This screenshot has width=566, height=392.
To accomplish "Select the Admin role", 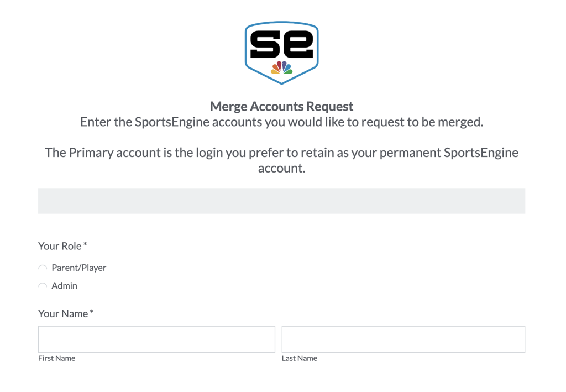I will coord(64,285).
